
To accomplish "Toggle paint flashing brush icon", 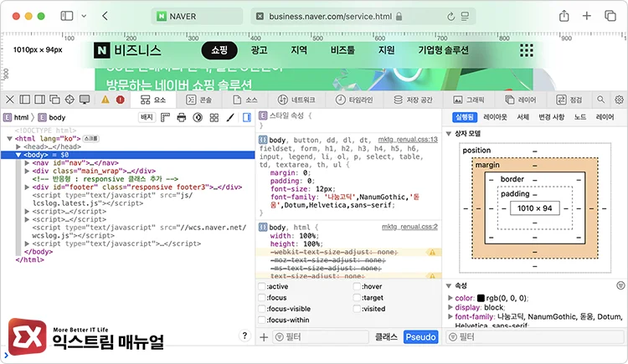I will point(230,117).
